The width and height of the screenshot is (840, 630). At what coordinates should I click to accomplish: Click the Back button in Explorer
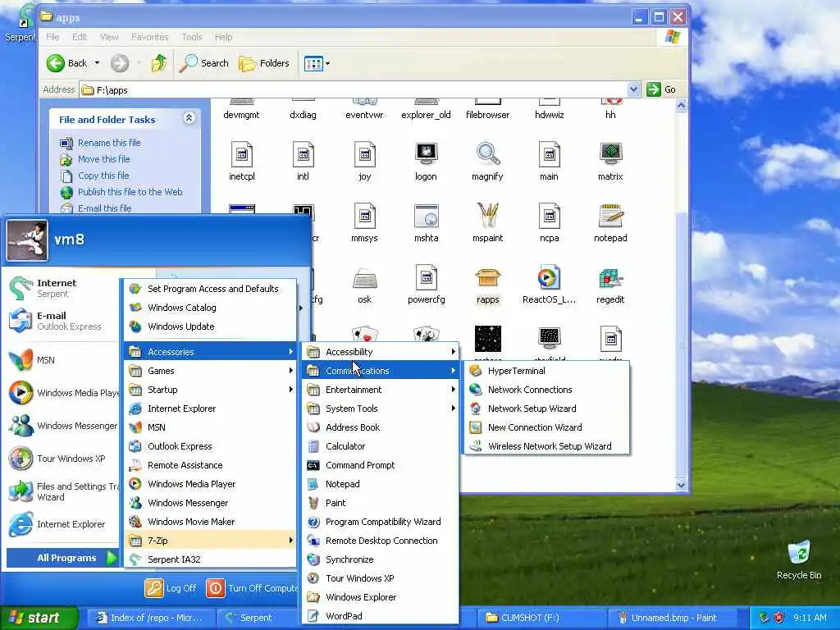click(67, 63)
